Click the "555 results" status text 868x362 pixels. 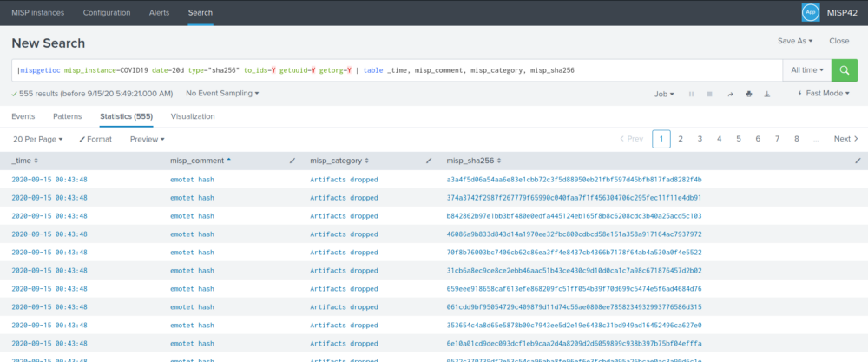(x=95, y=94)
